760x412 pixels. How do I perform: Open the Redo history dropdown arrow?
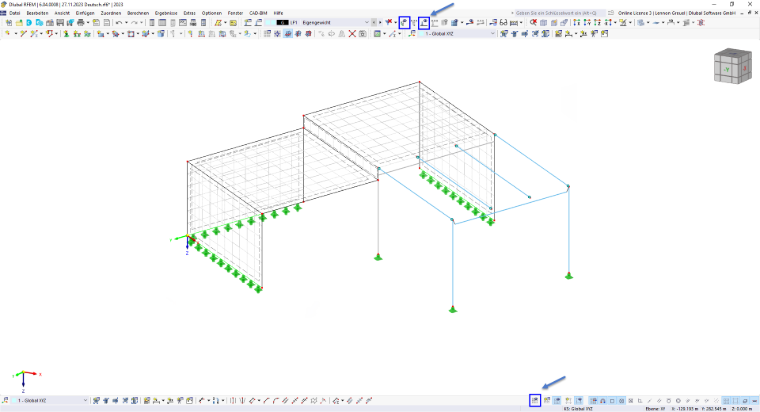[x=142, y=22]
